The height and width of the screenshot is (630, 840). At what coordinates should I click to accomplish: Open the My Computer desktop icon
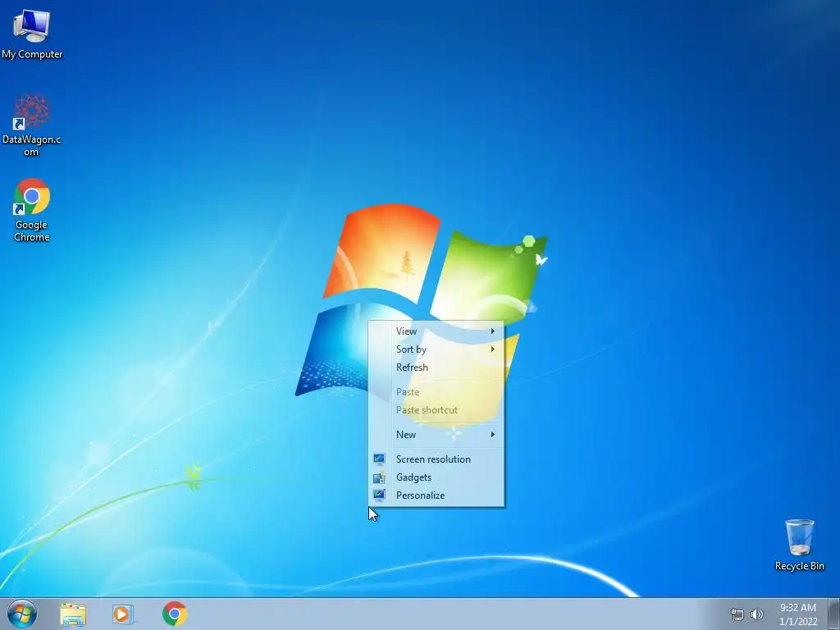(x=32, y=34)
